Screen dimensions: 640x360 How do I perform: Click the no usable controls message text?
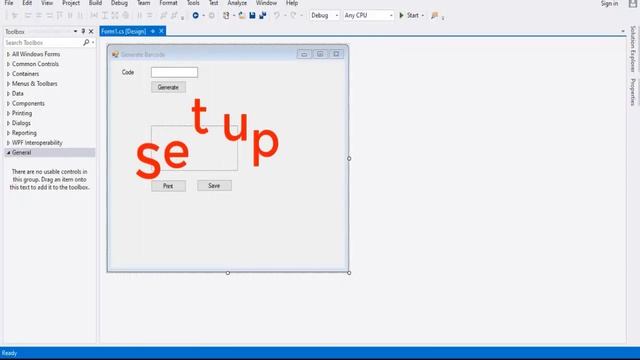tap(49, 180)
